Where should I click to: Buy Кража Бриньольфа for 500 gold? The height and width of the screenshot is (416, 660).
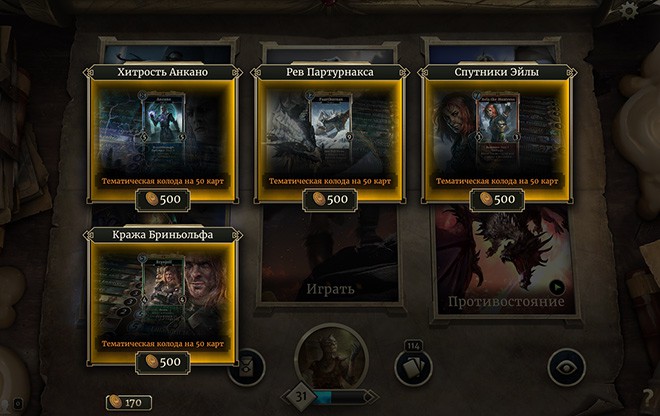click(x=163, y=362)
